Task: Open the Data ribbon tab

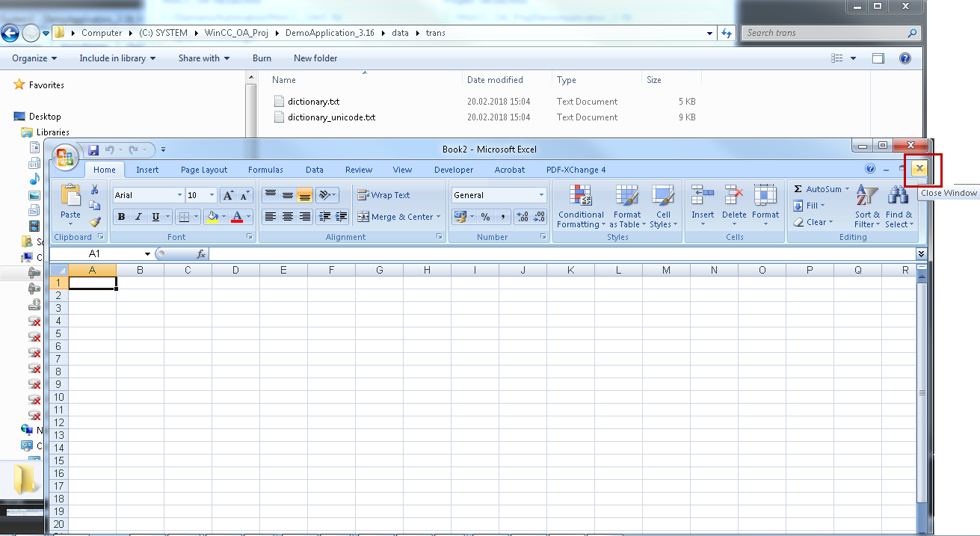Action: point(315,170)
